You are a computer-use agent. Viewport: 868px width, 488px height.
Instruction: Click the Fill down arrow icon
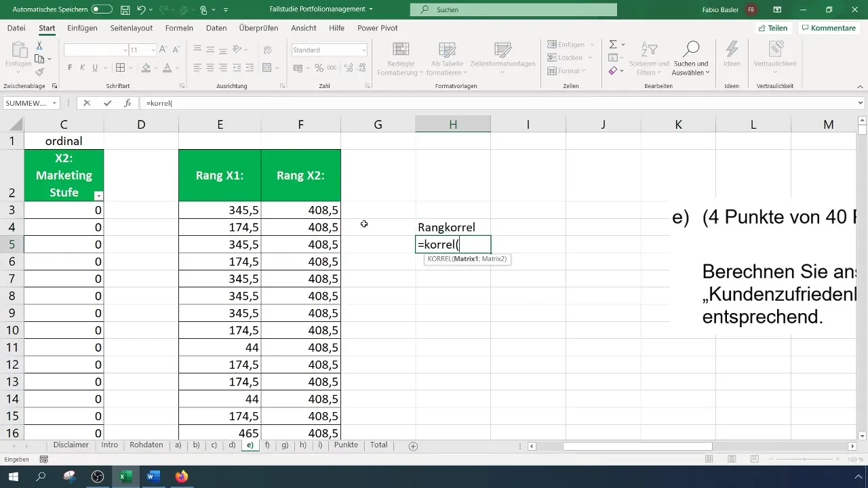click(x=613, y=58)
